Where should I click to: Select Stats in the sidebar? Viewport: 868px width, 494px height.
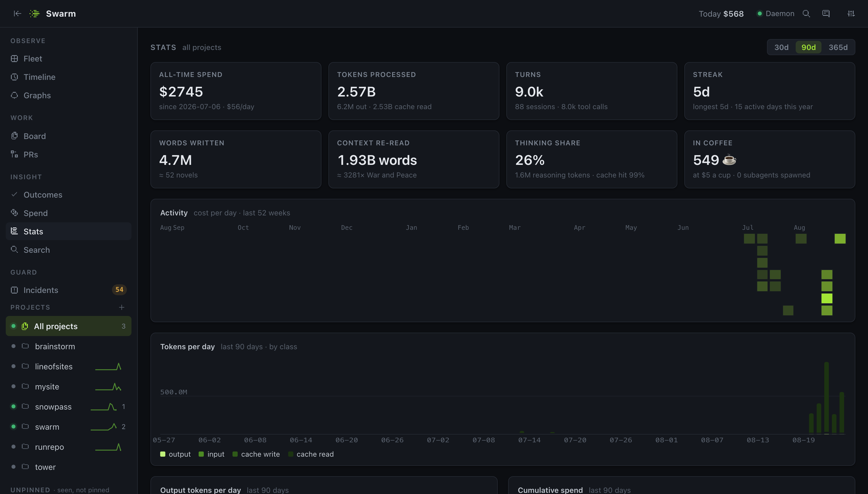(69, 231)
